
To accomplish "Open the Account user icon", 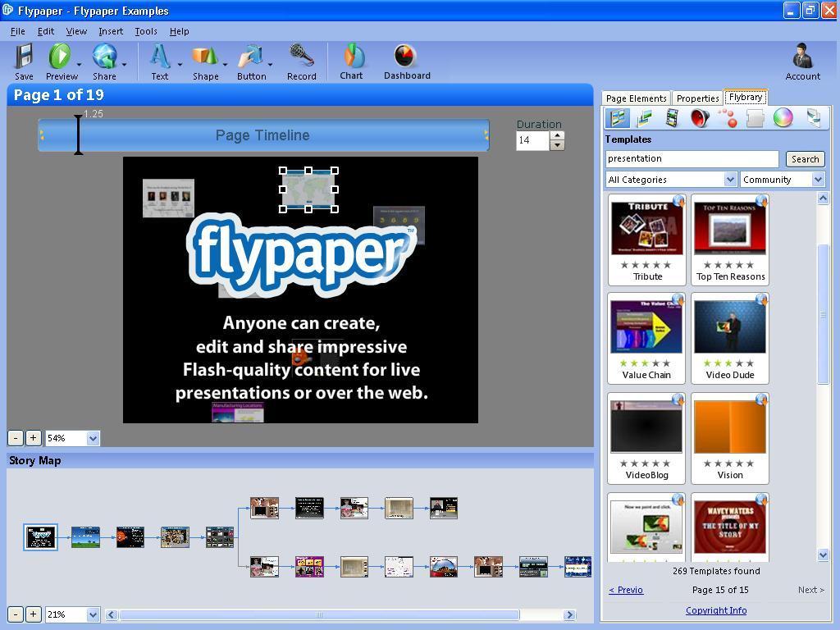I will point(802,57).
